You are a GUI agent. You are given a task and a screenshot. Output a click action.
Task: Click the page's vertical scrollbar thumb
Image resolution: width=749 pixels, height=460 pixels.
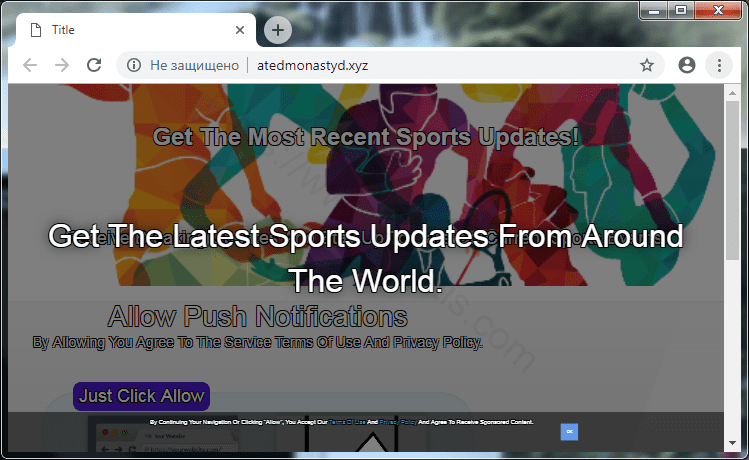[x=732, y=180]
